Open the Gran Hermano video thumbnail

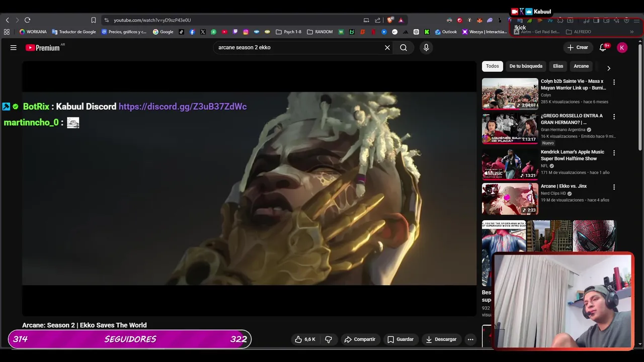pyautogui.click(x=510, y=128)
